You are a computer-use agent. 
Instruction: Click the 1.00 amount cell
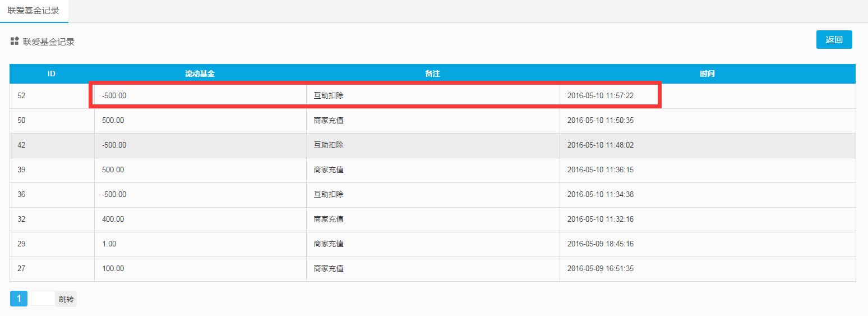(109, 244)
